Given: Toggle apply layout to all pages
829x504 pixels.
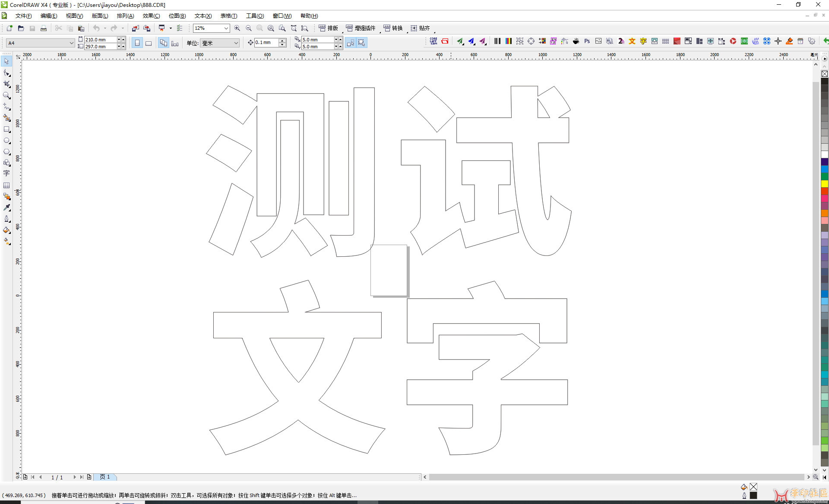Looking at the screenshot, I should [x=163, y=43].
